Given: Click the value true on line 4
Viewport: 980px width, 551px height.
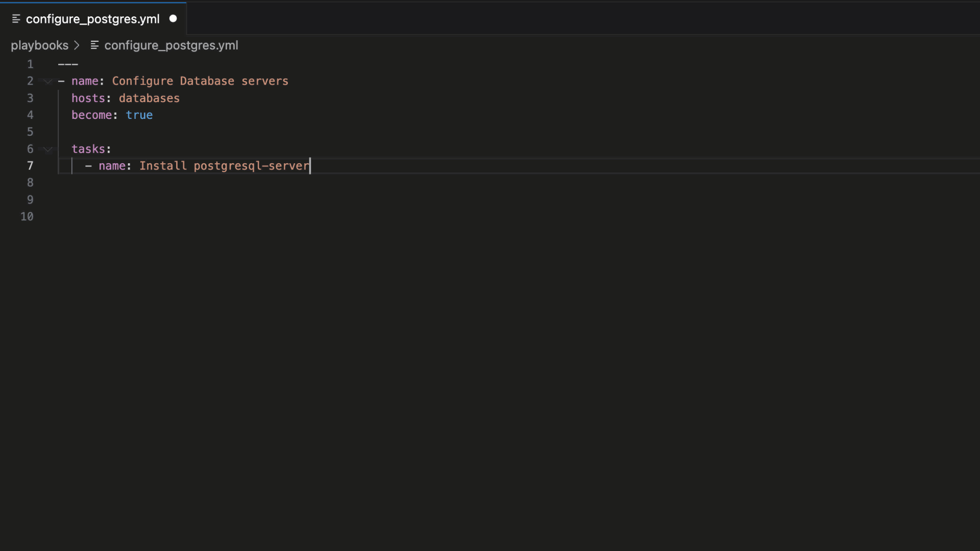Looking at the screenshot, I should [139, 115].
